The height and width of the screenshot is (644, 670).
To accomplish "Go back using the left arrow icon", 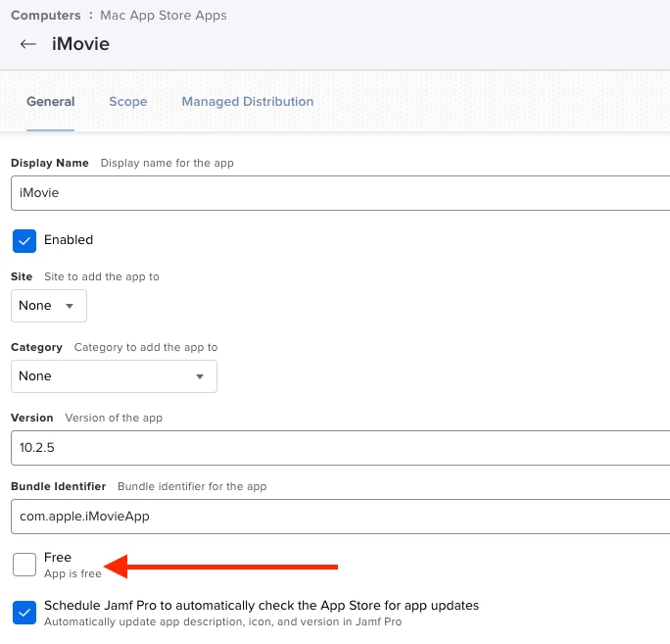I will [x=28, y=44].
